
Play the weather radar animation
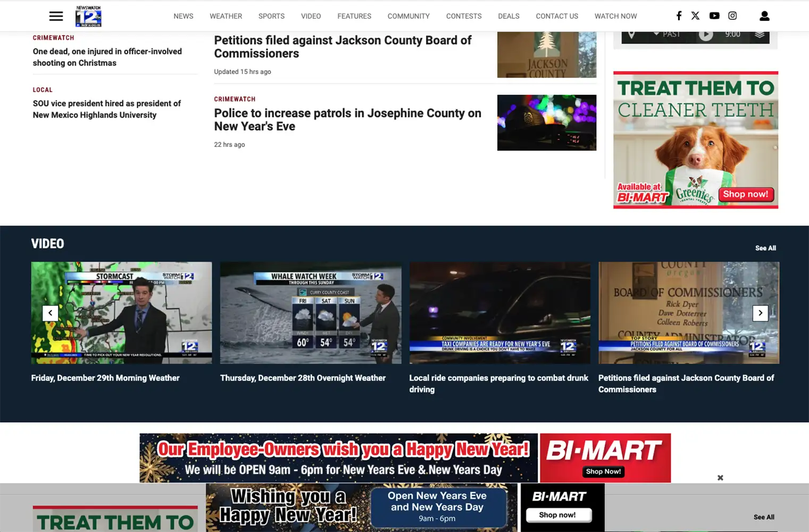tap(706, 35)
